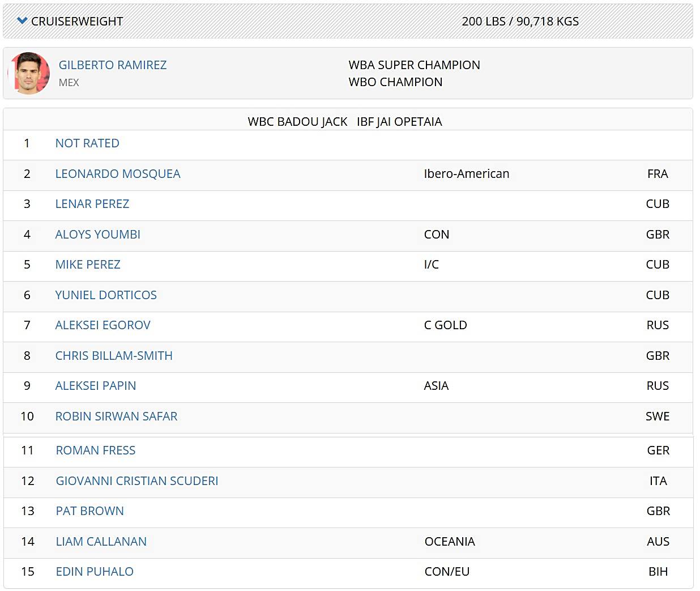Open Edin Puhalo's profile link
700x591 pixels.
95,572
